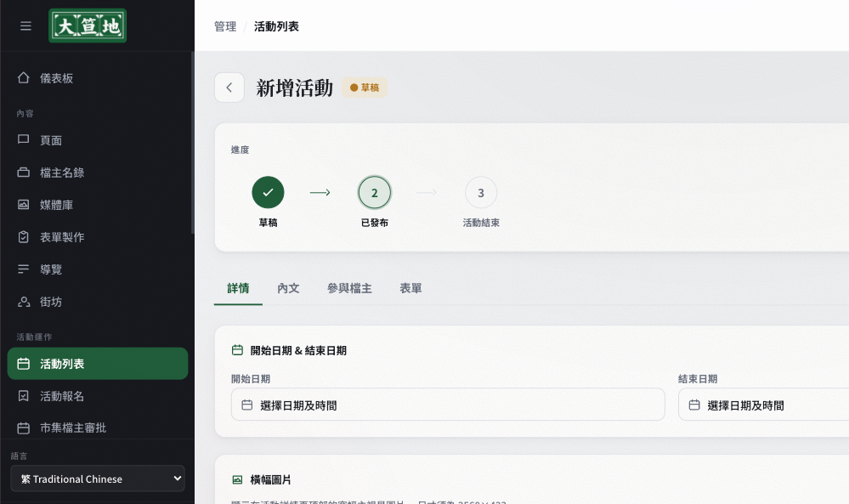Screen dimensions: 849x504
Task: Open the 媒體庫 media library
Action: point(98,205)
